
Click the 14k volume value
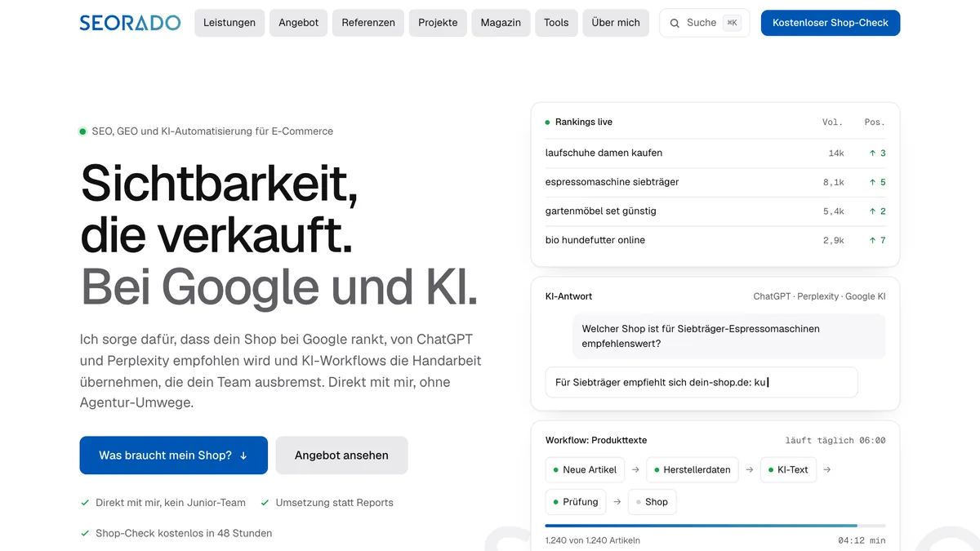coord(836,153)
